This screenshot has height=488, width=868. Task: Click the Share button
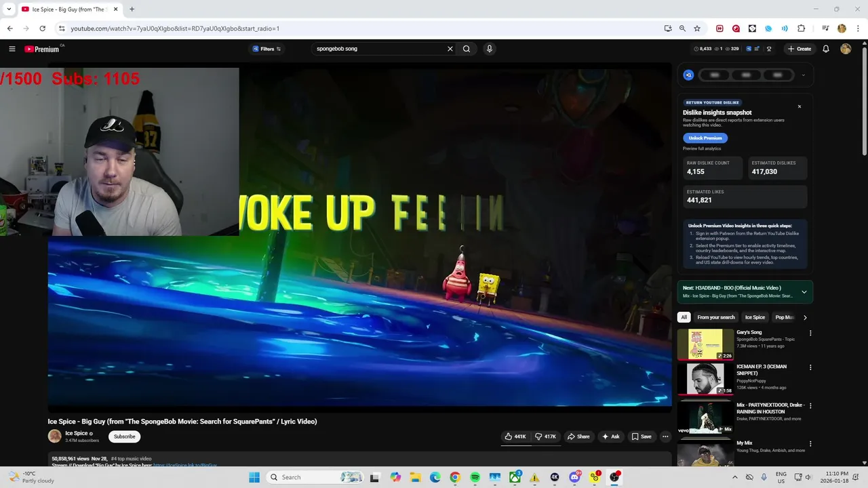coord(578,436)
